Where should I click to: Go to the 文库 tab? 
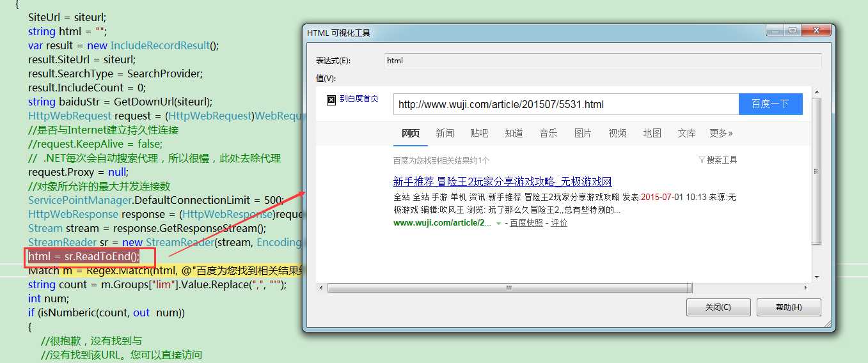686,133
